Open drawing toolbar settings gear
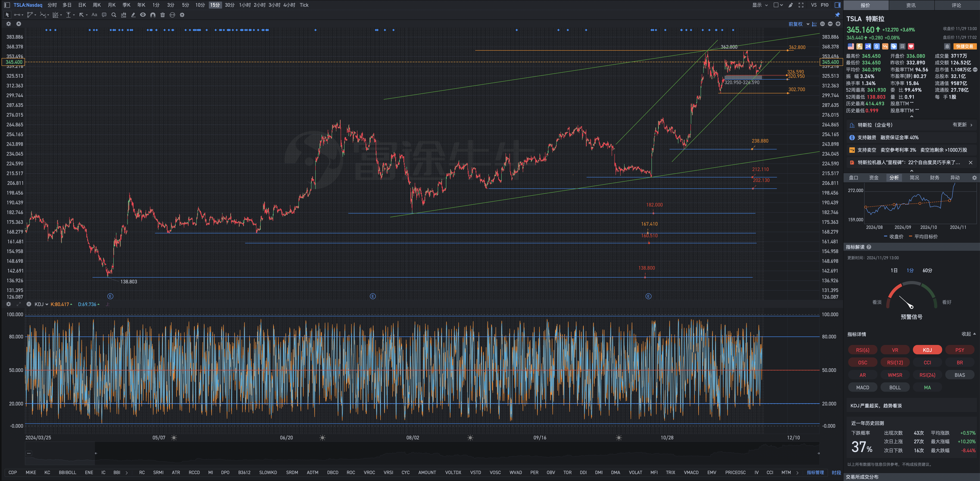 click(x=182, y=15)
